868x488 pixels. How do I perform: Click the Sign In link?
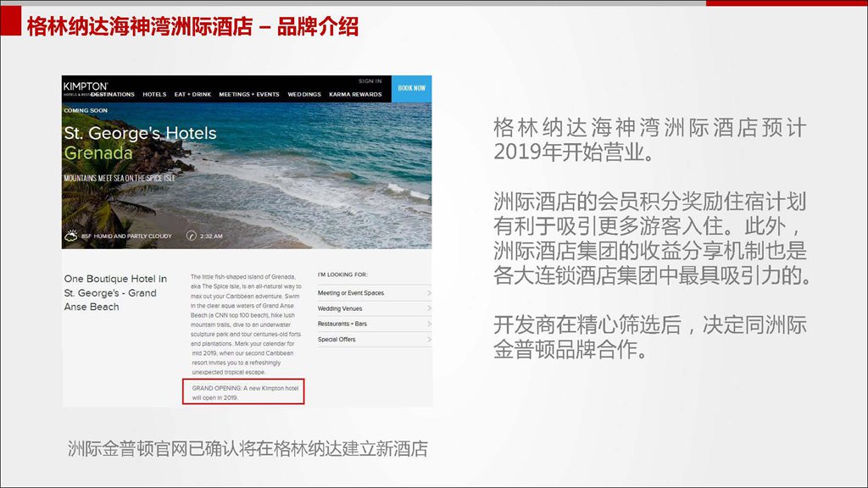pyautogui.click(x=370, y=81)
